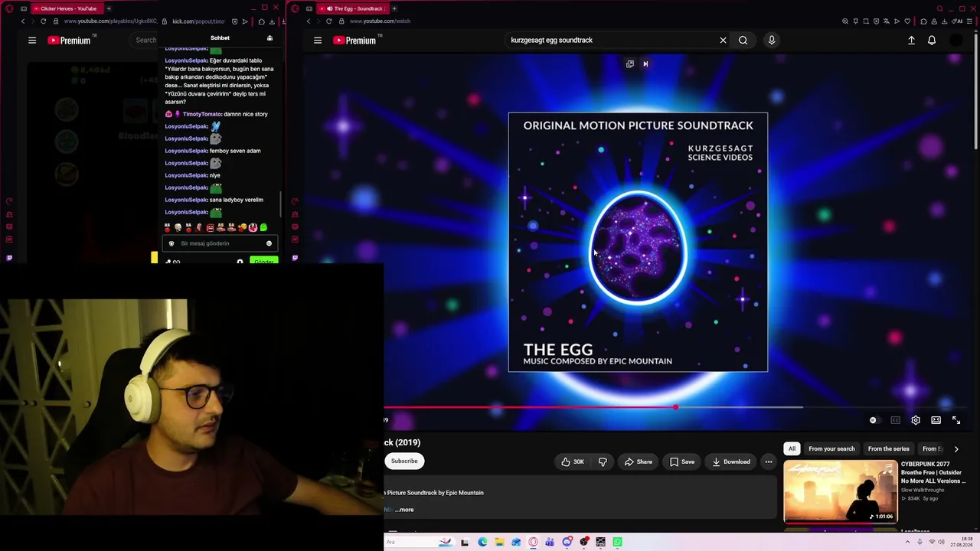The width and height of the screenshot is (980, 551).
Task: Select the All filter chip
Action: (792, 449)
